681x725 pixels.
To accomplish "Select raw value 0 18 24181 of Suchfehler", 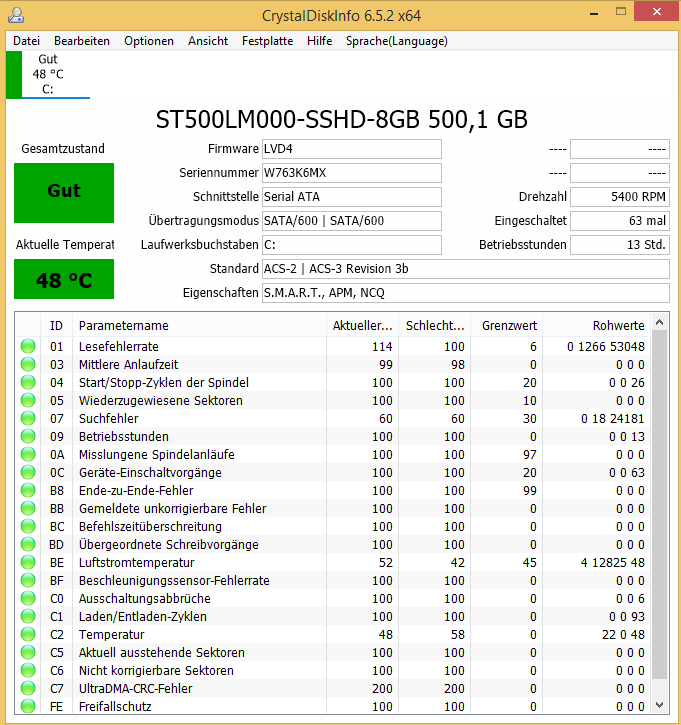I will click(613, 418).
